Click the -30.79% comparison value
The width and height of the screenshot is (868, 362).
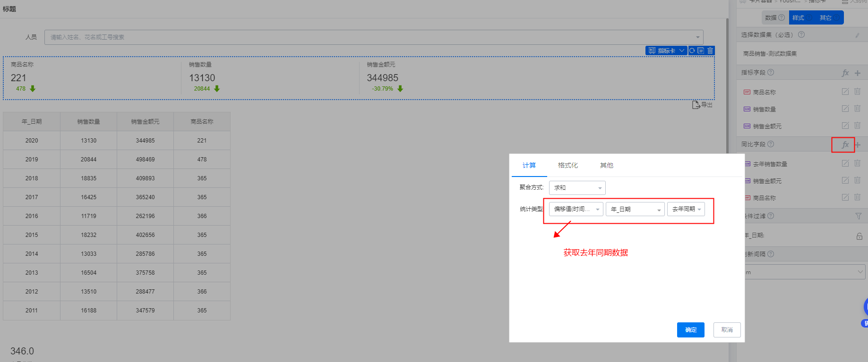coord(382,89)
